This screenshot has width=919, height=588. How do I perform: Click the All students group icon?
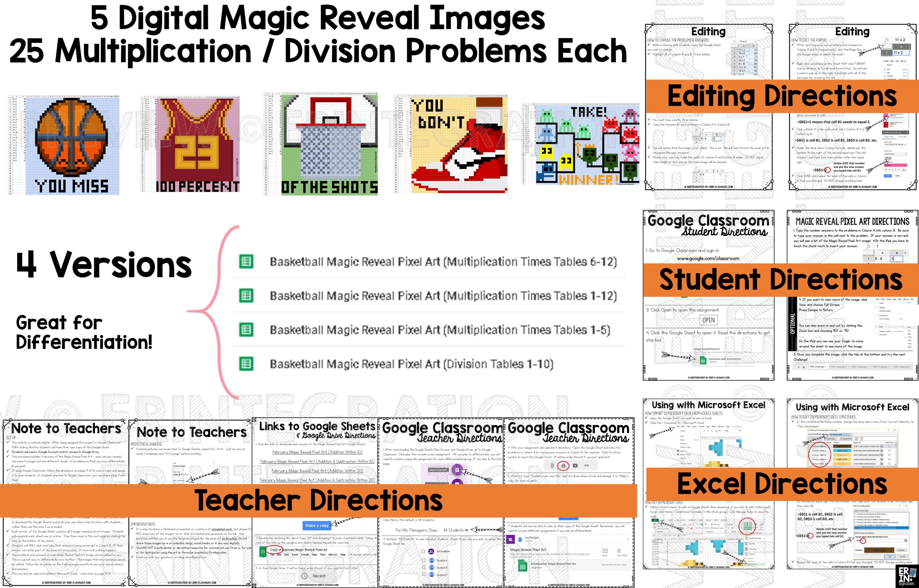(431, 552)
